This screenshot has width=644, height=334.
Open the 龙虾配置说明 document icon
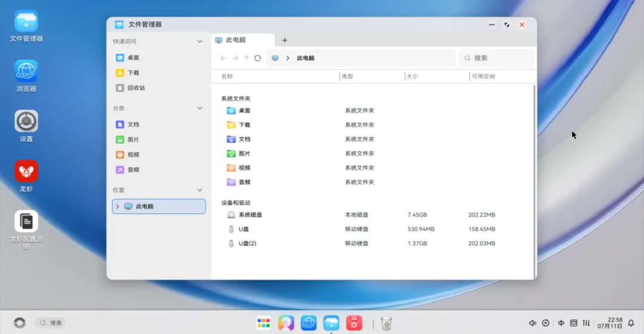[26, 230]
